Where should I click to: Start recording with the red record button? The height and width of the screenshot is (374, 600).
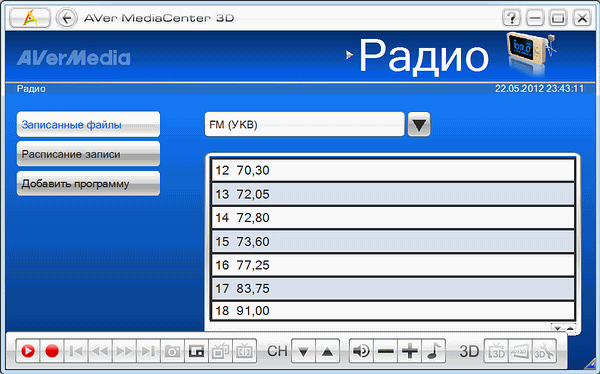coord(52,351)
